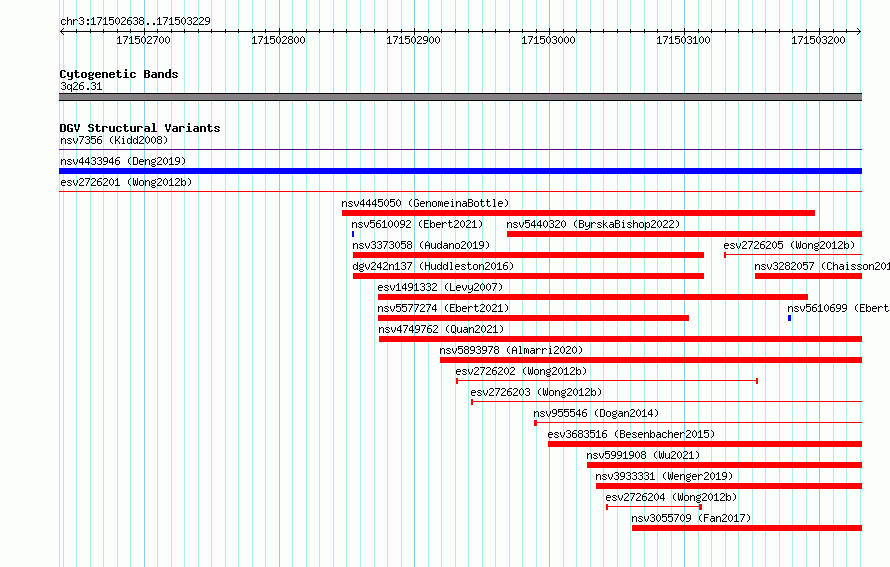Select the nsv4433946 (Deng2019) blue variant bar
This screenshot has width=890, height=567.
(x=460, y=171)
